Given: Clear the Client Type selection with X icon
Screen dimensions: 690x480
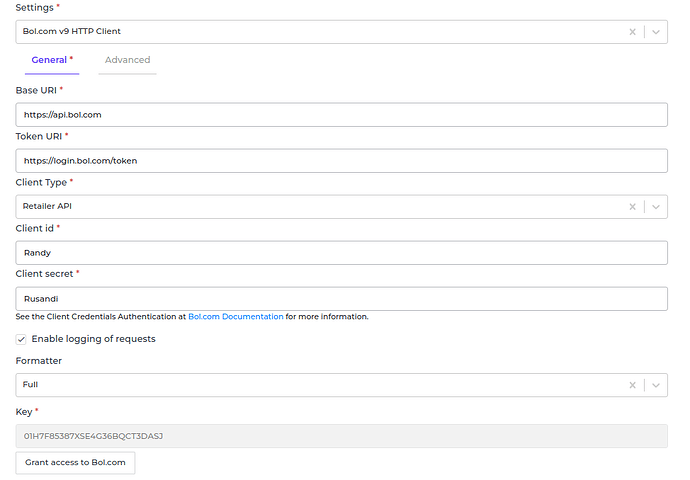Looking at the screenshot, I should point(632,207).
